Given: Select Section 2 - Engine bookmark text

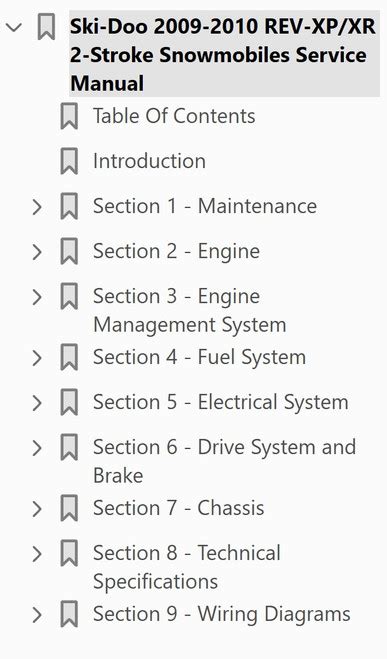Looking at the screenshot, I should (176, 251).
